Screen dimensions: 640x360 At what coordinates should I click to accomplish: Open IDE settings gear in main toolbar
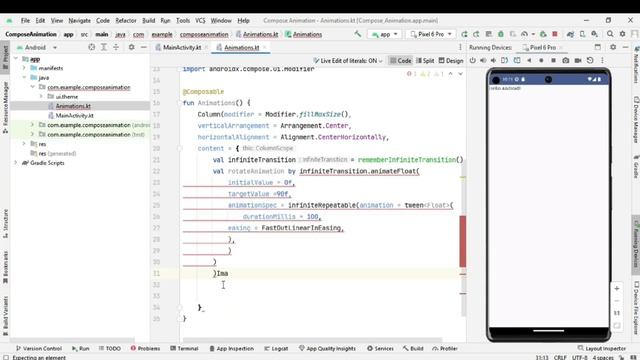622,34
